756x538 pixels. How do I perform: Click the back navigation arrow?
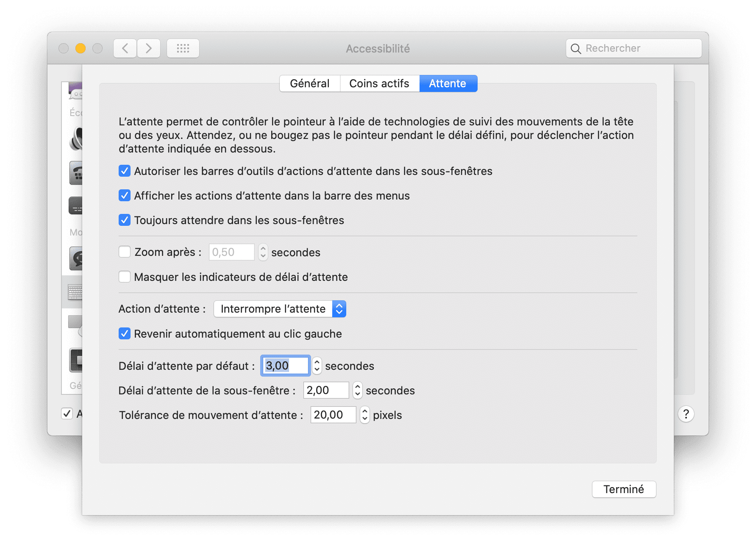[x=125, y=48]
